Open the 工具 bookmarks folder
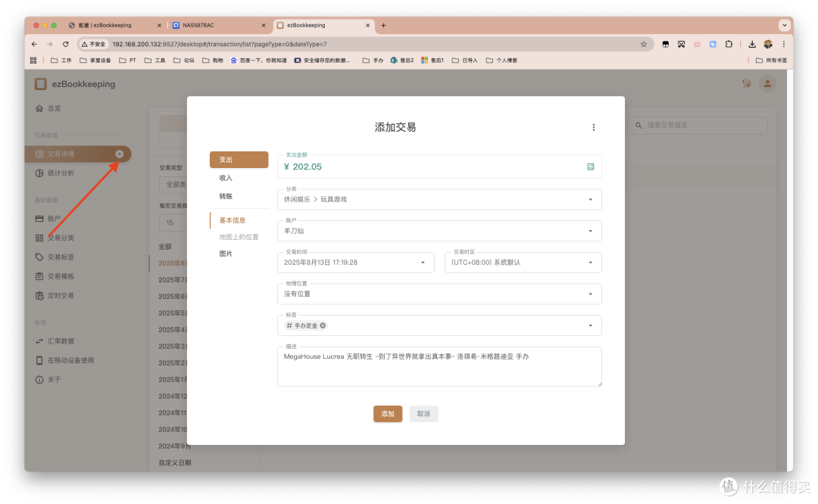 coord(155,61)
